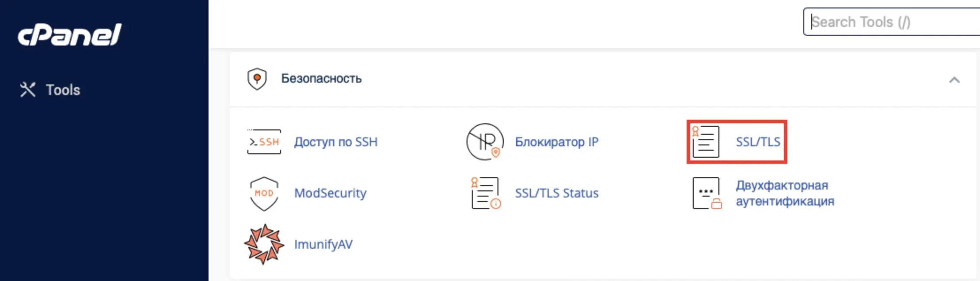The image size is (980, 281).
Task: Click the ModSecurity shield icon
Action: pyautogui.click(x=264, y=194)
